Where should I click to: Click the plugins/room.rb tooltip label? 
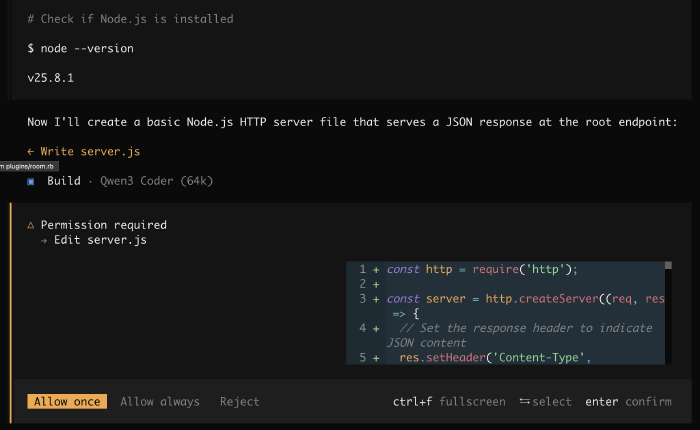coord(29,166)
